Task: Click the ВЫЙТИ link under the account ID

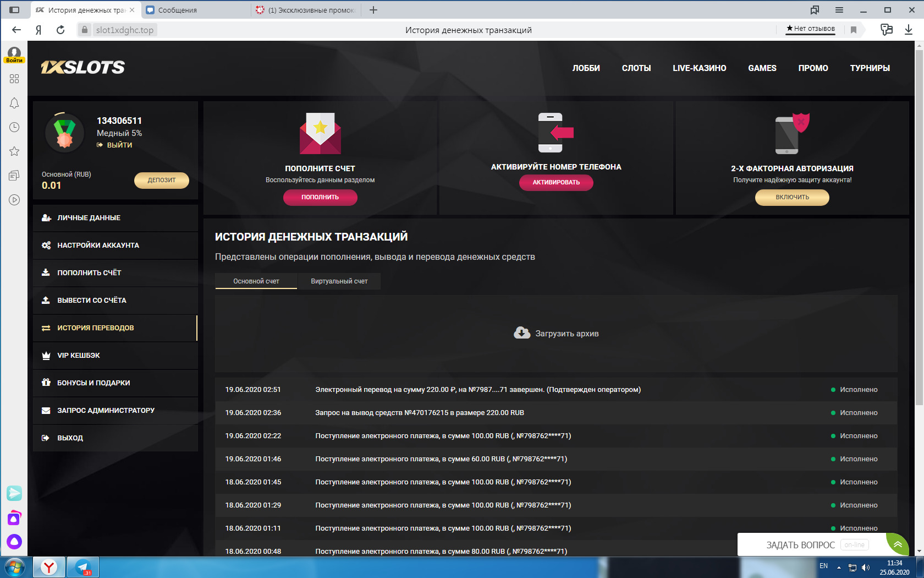Action: [115, 145]
